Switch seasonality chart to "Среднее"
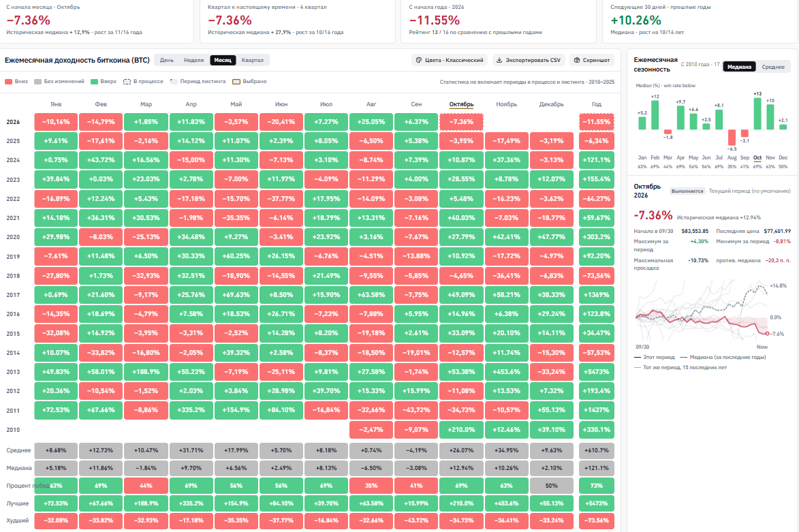 [x=773, y=67]
